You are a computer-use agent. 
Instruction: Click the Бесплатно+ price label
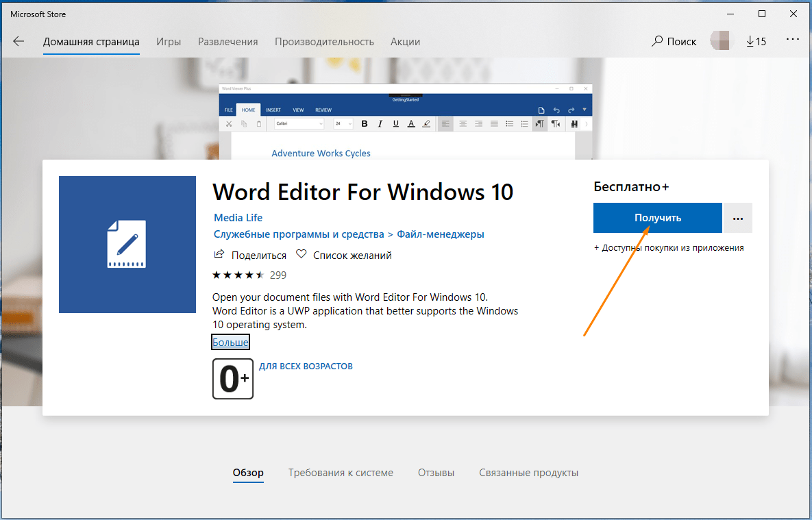(x=631, y=186)
